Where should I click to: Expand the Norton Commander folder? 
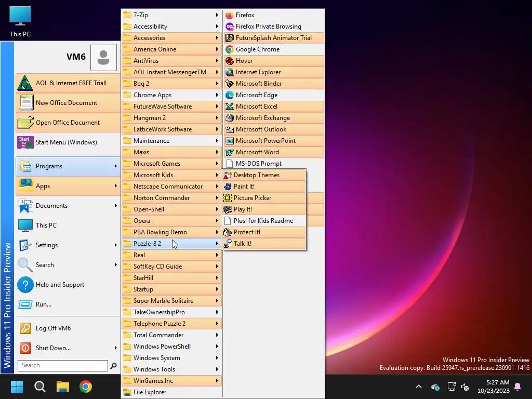pos(171,198)
